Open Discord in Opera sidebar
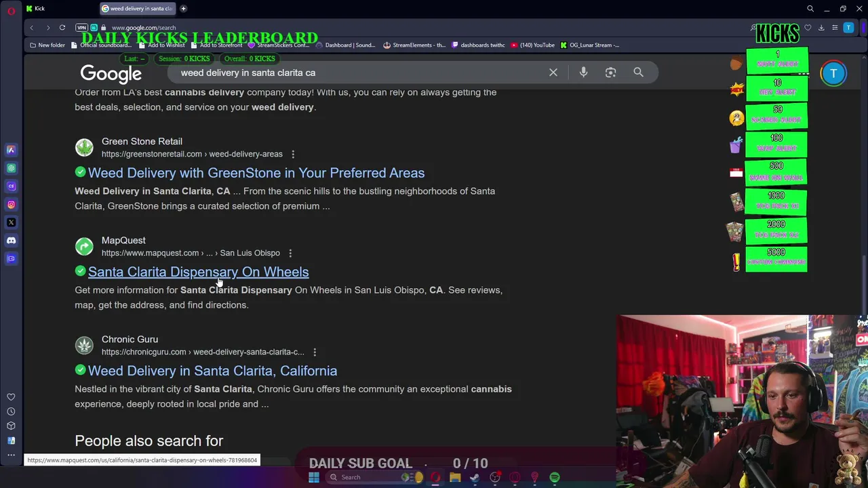This screenshot has width=868, height=488. tap(11, 241)
